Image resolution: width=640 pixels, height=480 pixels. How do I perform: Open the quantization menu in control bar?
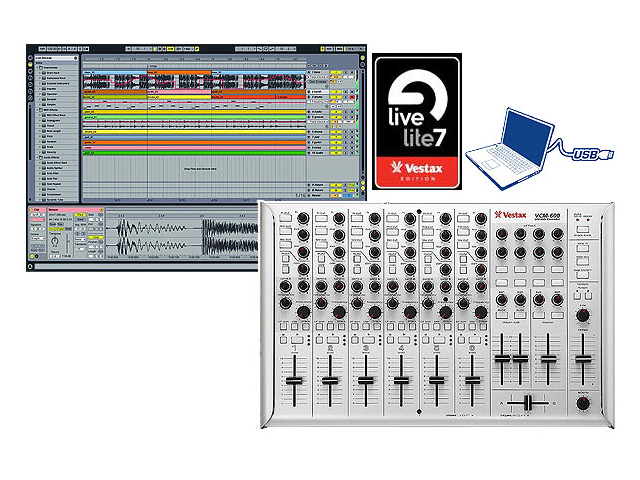[x=189, y=49]
